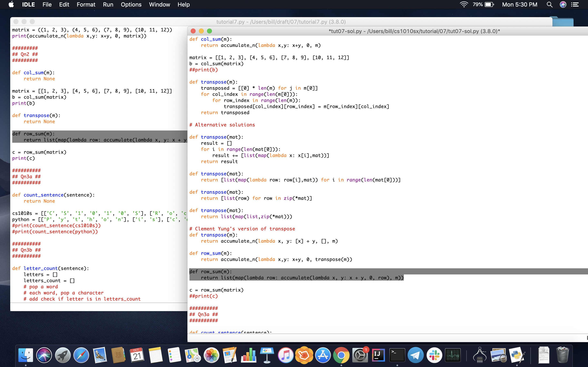
Task: Open the IDLE Python icon in the dock
Action: pos(516,355)
